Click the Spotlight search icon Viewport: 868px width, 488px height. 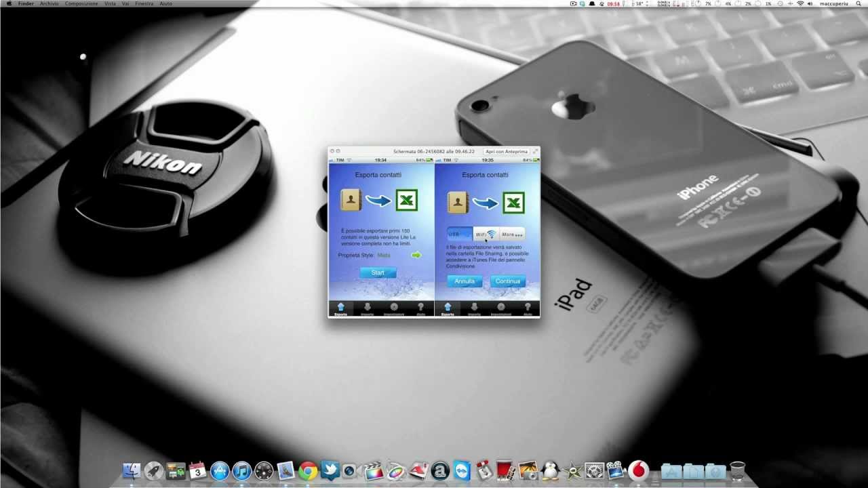click(859, 4)
